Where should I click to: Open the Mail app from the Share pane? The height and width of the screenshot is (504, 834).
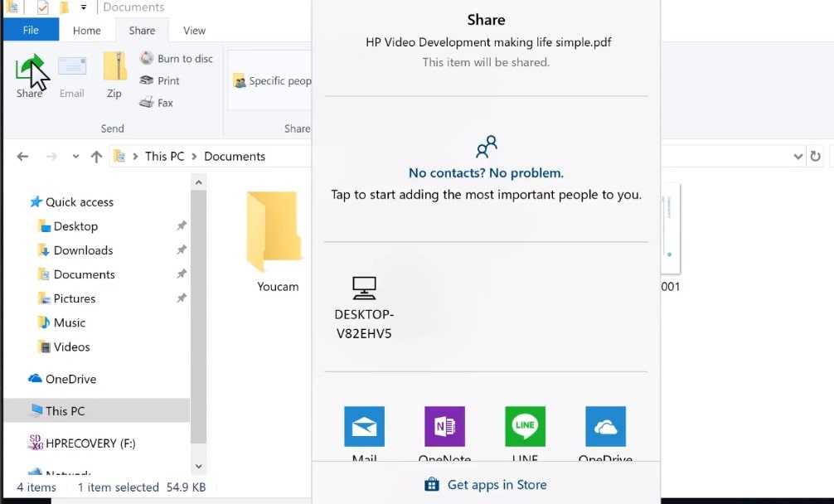(364, 426)
